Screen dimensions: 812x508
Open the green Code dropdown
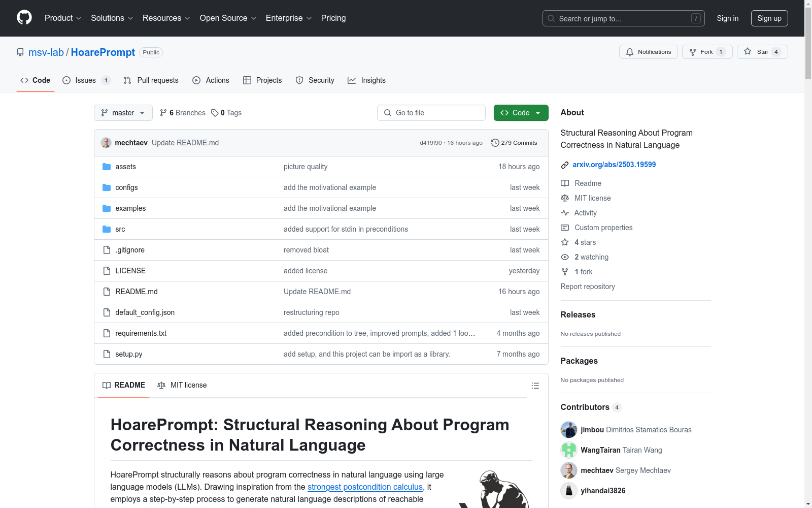(x=521, y=113)
